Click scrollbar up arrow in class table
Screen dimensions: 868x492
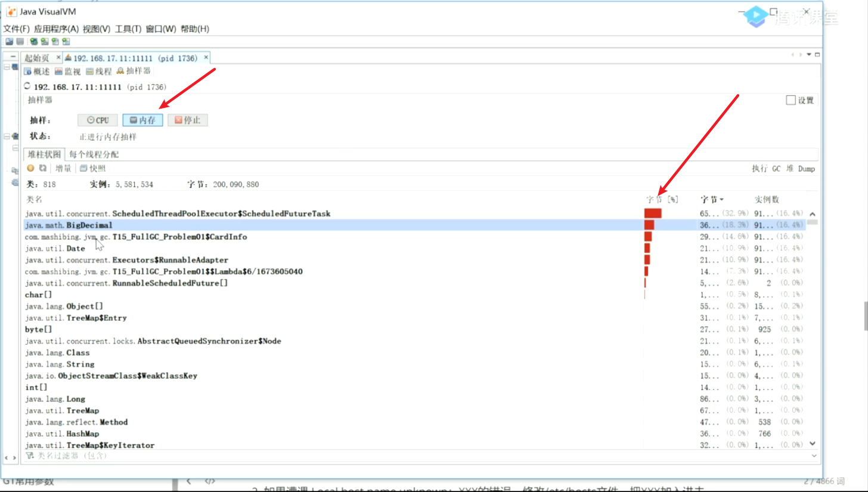tap(812, 214)
